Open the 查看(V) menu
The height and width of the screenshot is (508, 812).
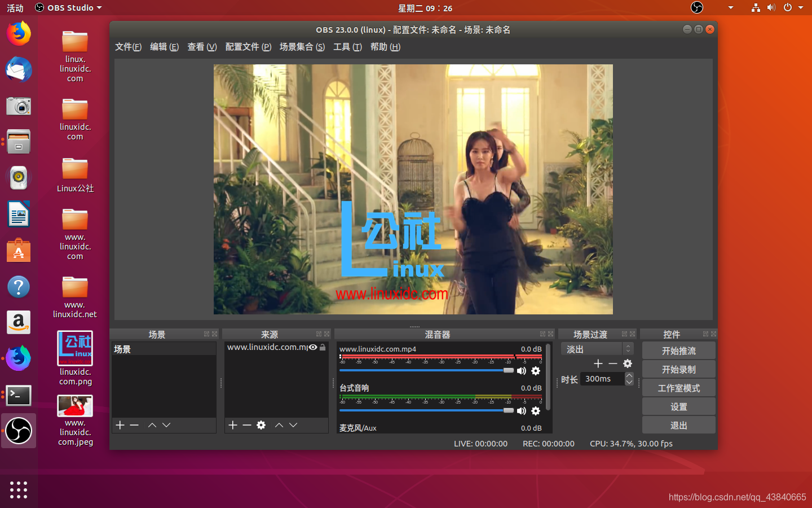point(202,47)
